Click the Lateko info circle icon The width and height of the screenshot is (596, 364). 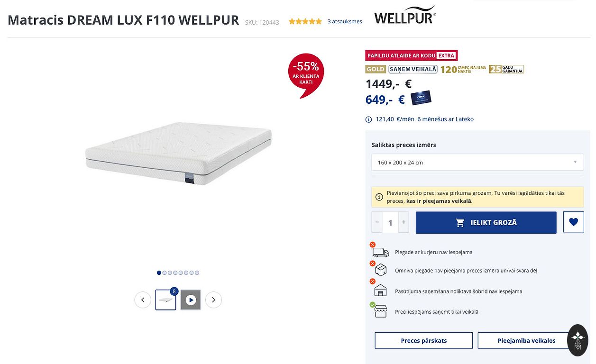(x=368, y=119)
